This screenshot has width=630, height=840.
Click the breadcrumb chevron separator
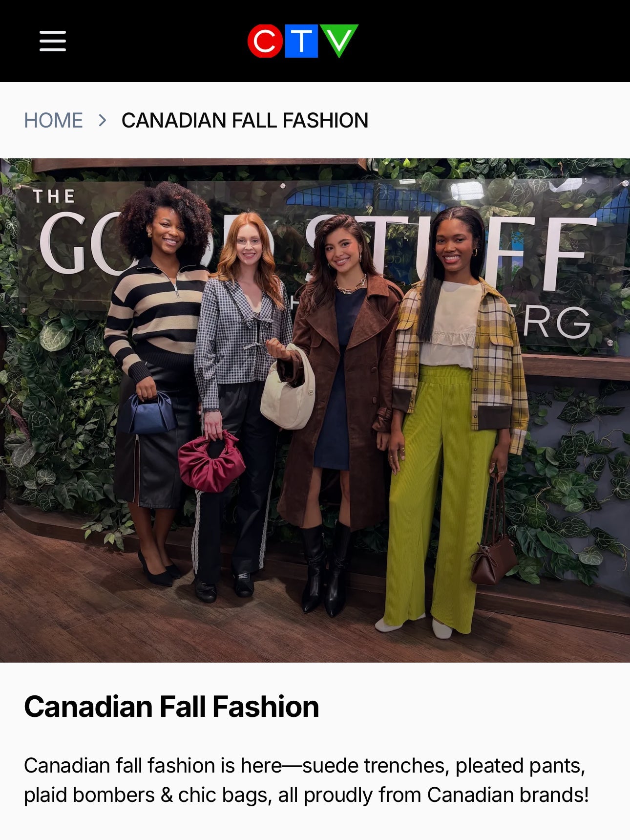(x=102, y=120)
